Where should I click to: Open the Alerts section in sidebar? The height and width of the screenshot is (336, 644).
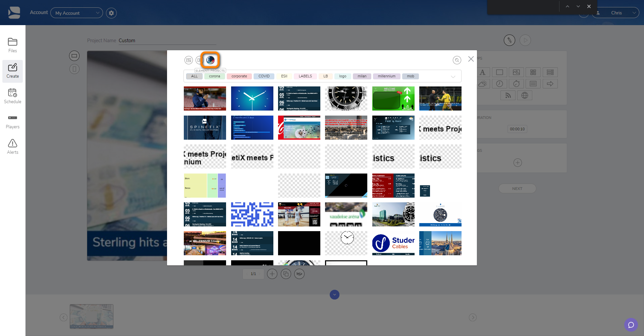[x=13, y=147]
